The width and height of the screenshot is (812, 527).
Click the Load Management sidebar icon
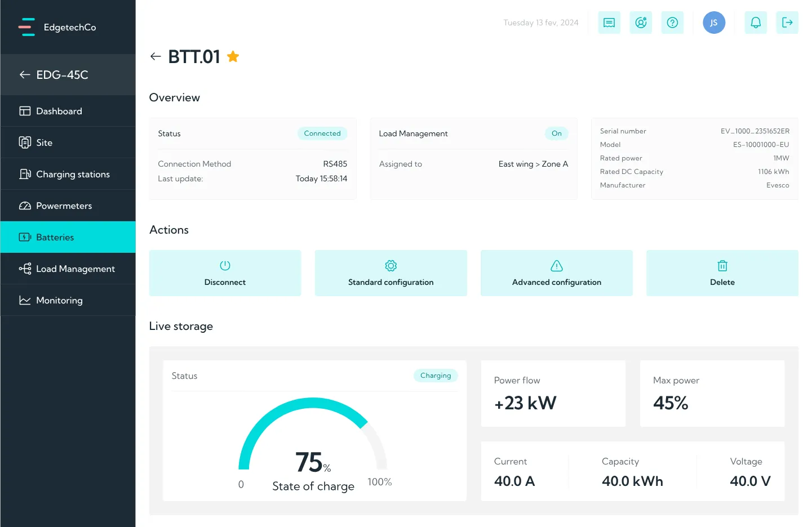click(25, 269)
